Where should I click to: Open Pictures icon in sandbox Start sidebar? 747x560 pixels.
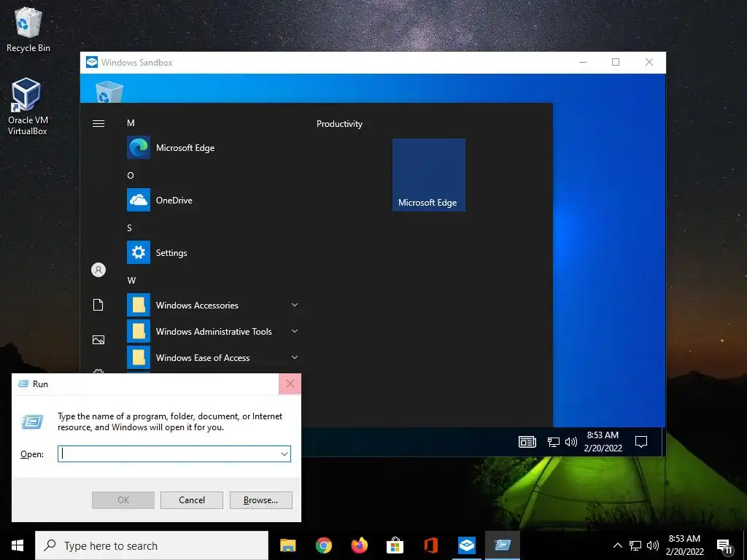click(x=98, y=340)
